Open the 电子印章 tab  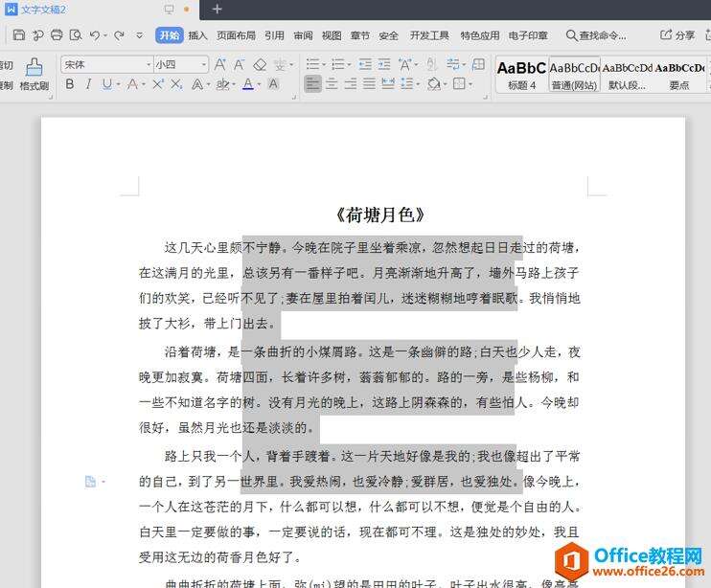528,35
